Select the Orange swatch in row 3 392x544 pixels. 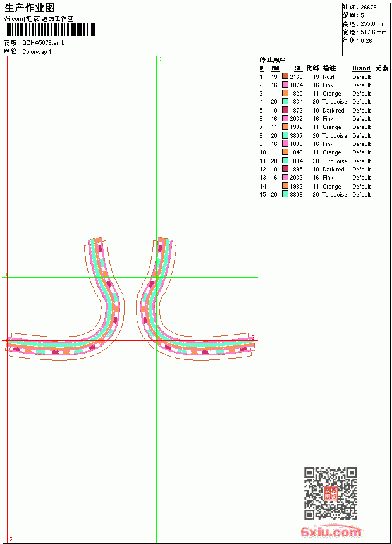[285, 93]
